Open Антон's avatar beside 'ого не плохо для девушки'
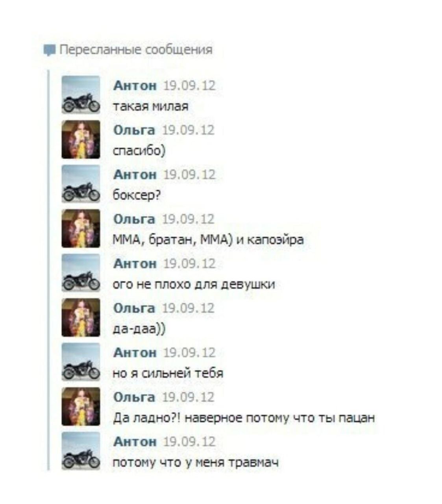The width and height of the screenshot is (442, 504). click(81, 273)
